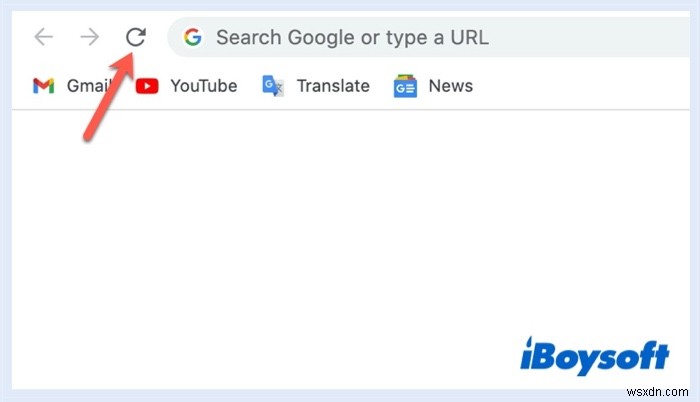Open the YouTube bookmark text label
Image resolution: width=700 pixels, height=402 pixels.
[x=203, y=86]
